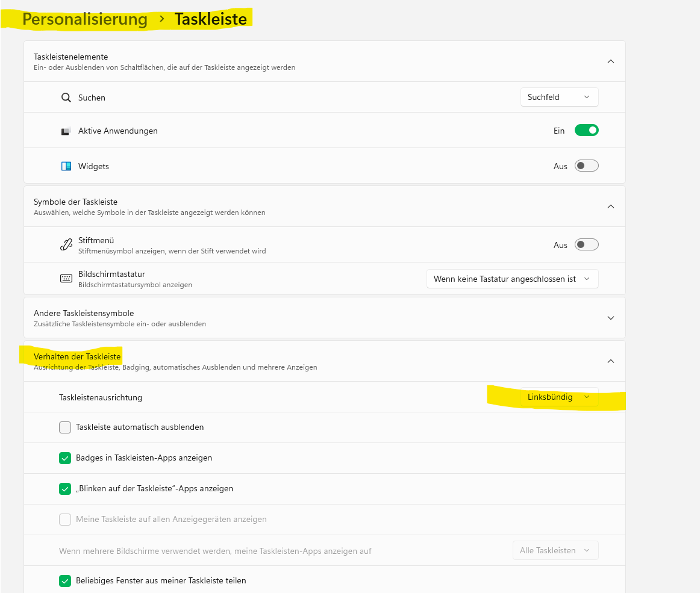Image resolution: width=700 pixels, height=593 pixels.
Task: Collapse the Verhalten der Taskleiste section
Action: 611,361
